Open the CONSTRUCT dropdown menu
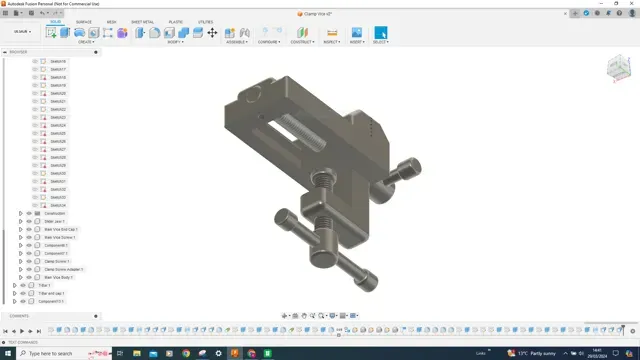This screenshot has width=640, height=360. [302, 42]
